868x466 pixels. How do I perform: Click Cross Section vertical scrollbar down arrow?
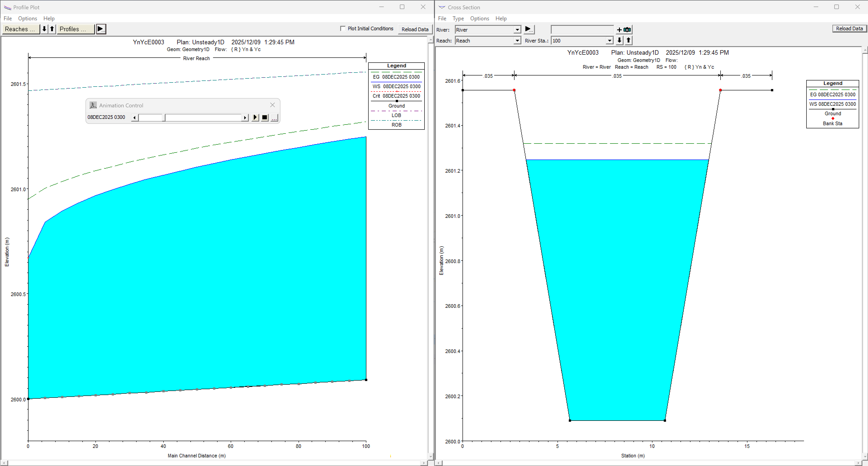point(865,457)
